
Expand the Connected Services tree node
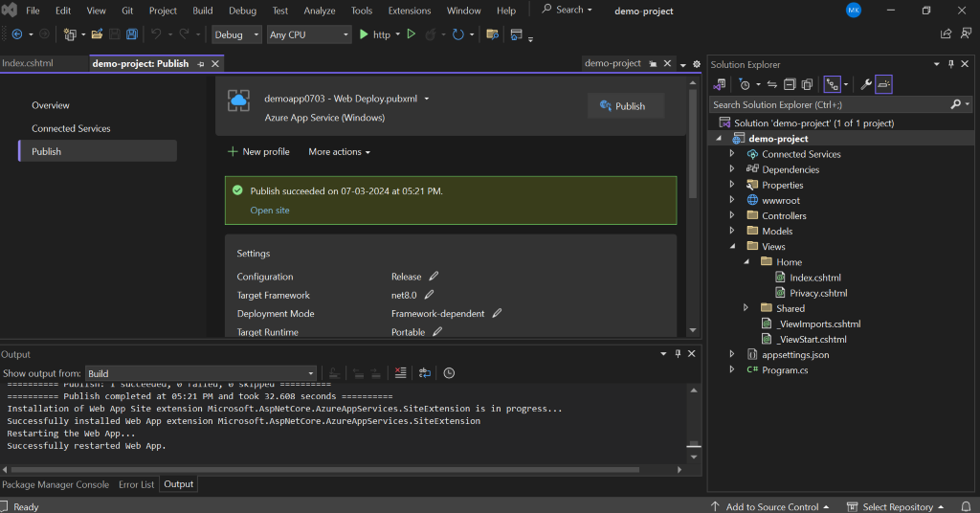(x=732, y=153)
